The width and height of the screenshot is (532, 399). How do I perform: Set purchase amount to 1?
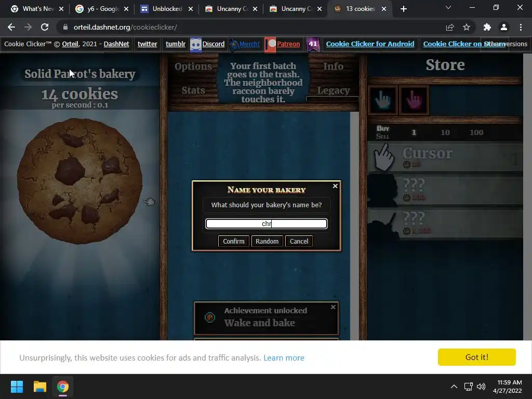(414, 132)
